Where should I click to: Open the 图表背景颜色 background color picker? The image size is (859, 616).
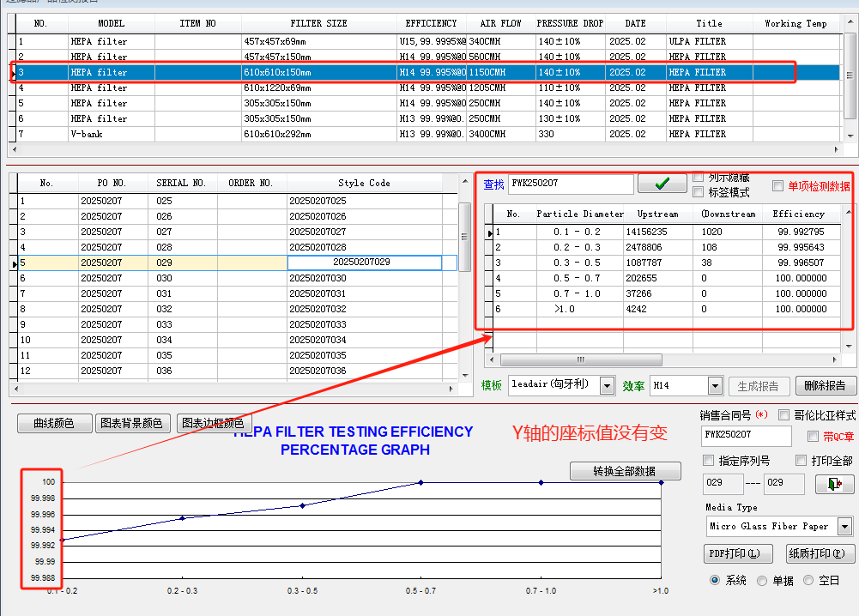tap(132, 423)
